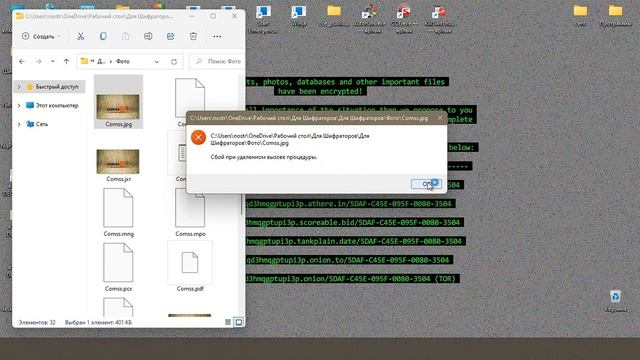Click the Copy icon in toolbar
The image size is (640, 360).
(103, 36)
